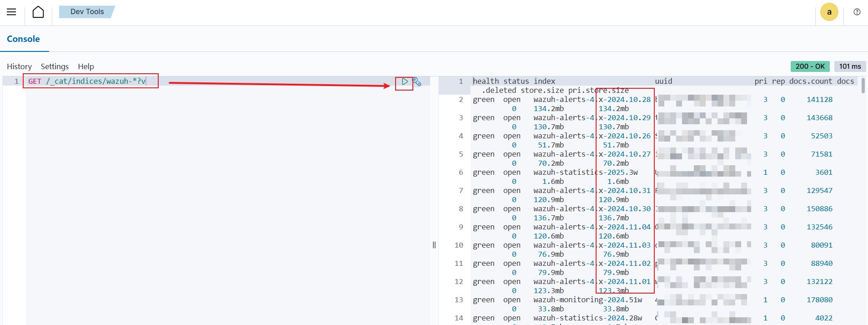Screen dimensions: 868x325
Task: Click index name wazuh-alerts-4.x-2024.10.30
Action: coord(592,208)
